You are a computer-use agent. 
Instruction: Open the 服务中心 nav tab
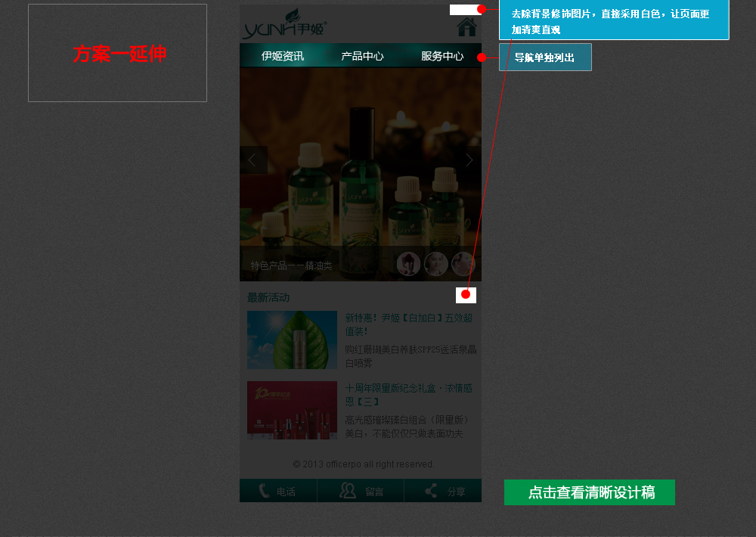[442, 56]
